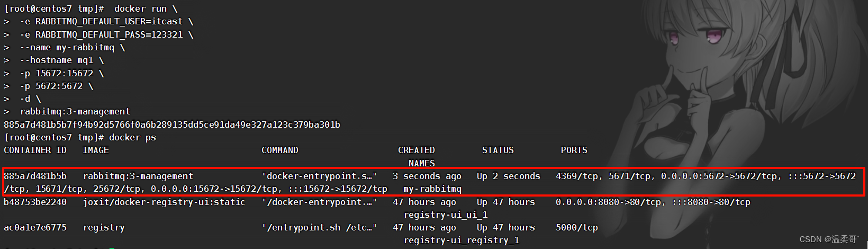
Task: Click the registry-ui_ui_1 container name
Action: pyautogui.click(x=446, y=215)
